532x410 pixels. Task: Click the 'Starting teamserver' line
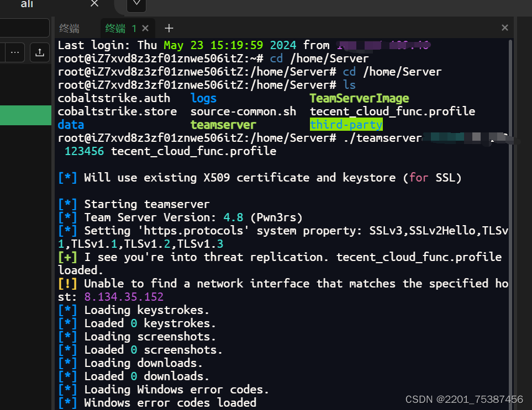pyautogui.click(x=134, y=204)
